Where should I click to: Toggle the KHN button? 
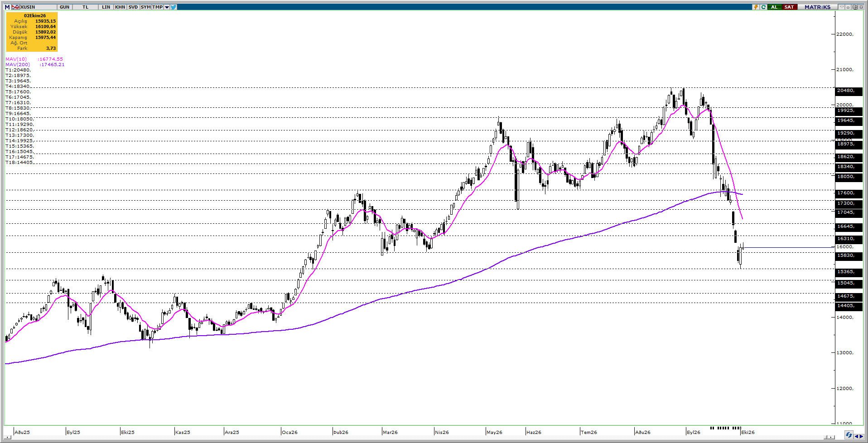tap(120, 7)
